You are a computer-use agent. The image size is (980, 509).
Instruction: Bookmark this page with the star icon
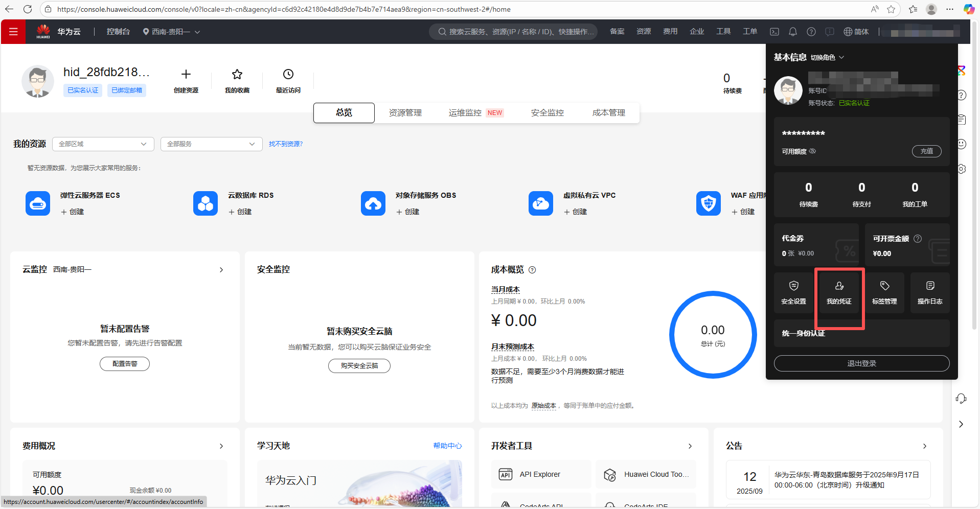pyautogui.click(x=891, y=9)
